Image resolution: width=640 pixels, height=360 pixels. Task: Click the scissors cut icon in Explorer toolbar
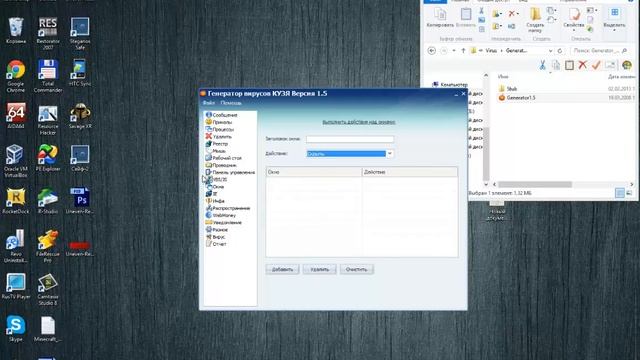[542, 65]
